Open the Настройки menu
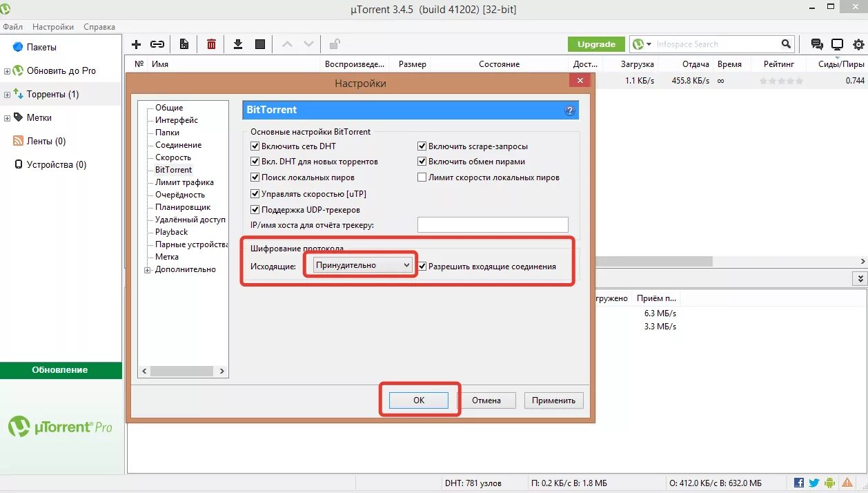868x493 pixels. 53,27
